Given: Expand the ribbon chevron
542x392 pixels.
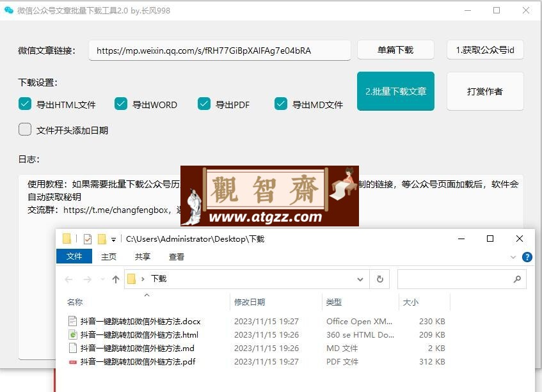Looking at the screenshot, I should point(513,257).
